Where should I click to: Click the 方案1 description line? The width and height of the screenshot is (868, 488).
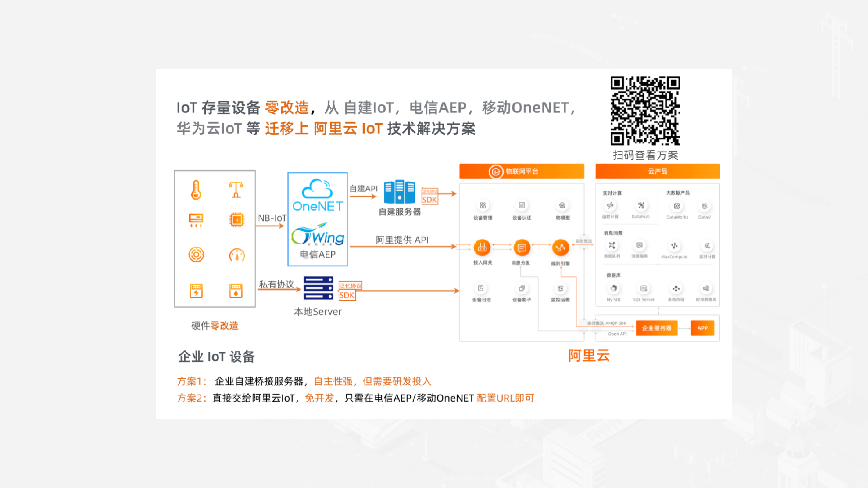tap(304, 381)
